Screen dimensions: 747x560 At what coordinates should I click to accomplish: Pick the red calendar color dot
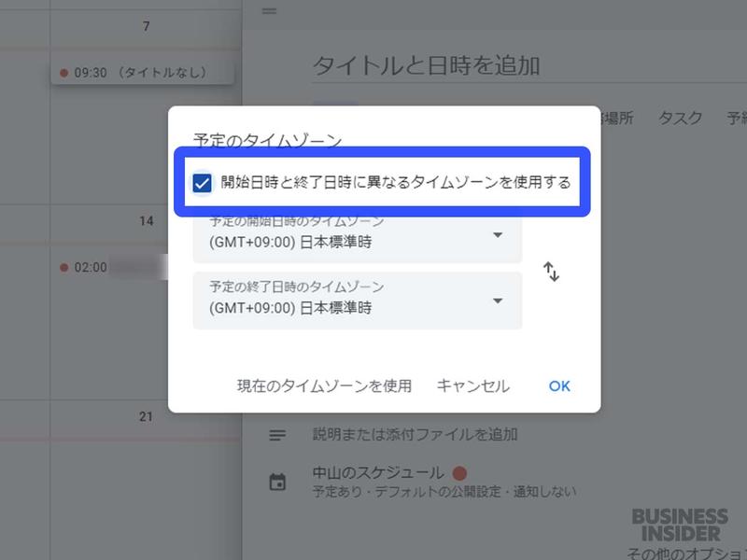pyautogui.click(x=459, y=473)
